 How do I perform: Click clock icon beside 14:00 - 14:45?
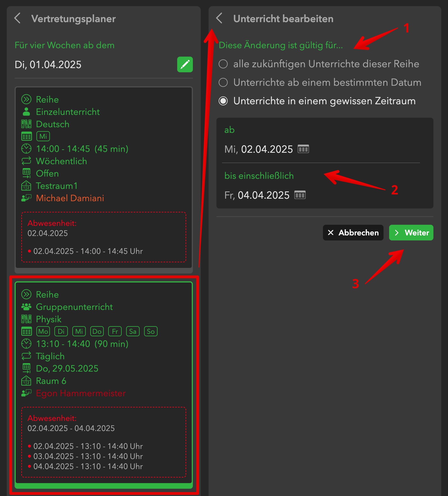point(26,149)
